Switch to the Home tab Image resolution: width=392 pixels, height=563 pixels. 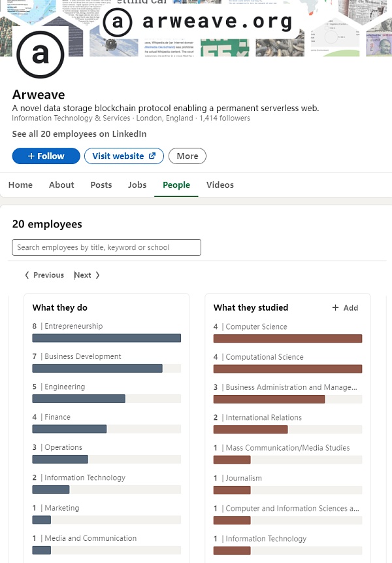pyautogui.click(x=20, y=185)
